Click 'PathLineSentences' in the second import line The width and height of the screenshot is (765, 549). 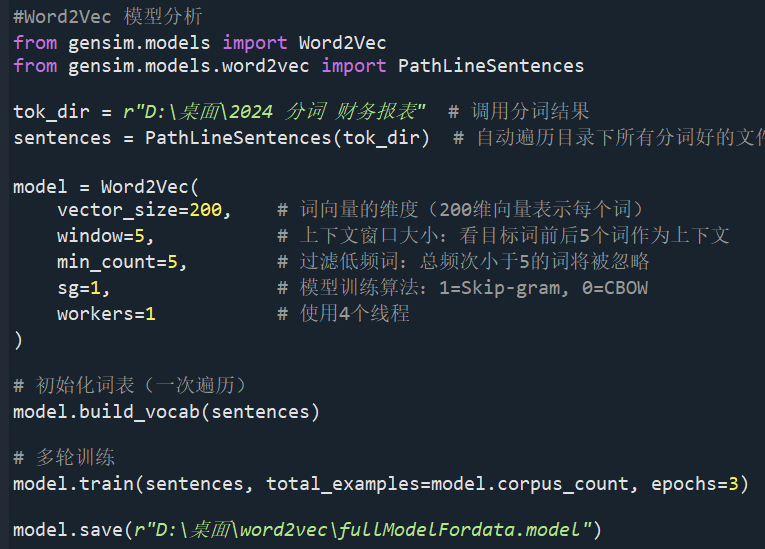click(x=491, y=66)
